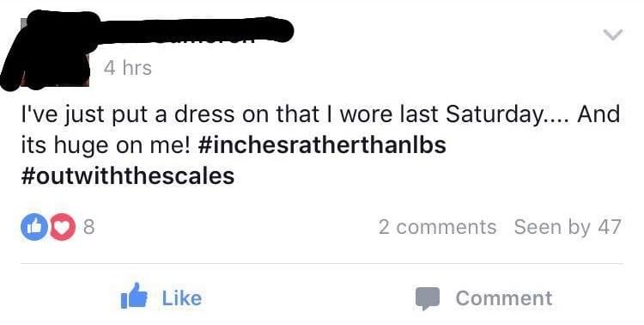644x325 pixels.
Task: Tap the thumbs-up Like icon
Action: pos(134,297)
